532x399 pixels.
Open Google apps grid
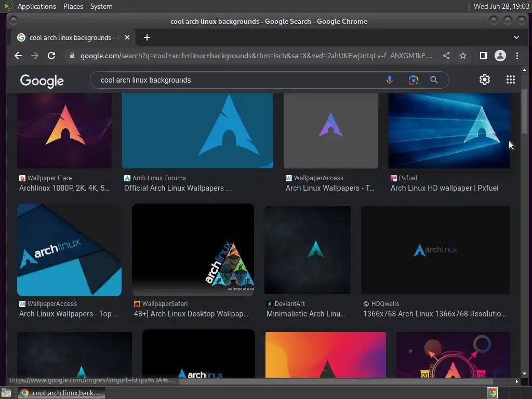[511, 79]
